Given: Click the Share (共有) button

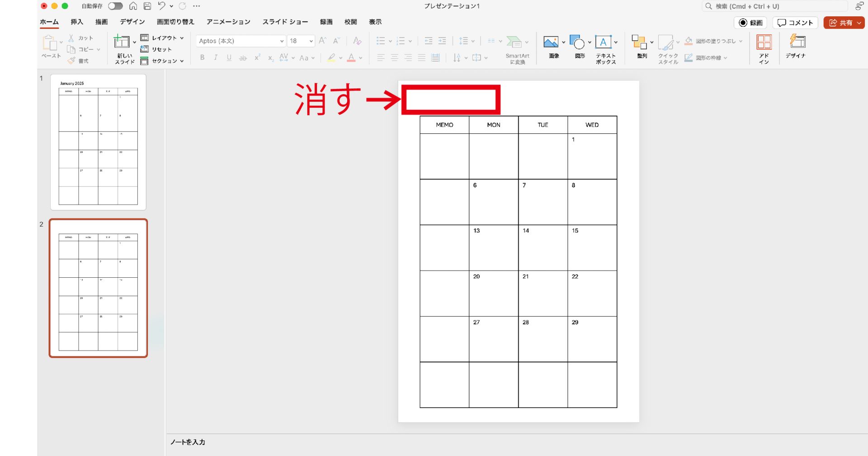Looking at the screenshot, I should coord(843,23).
